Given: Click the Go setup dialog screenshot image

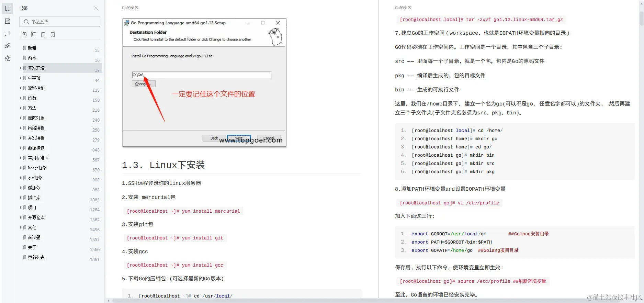Looking at the screenshot, I should (204, 83).
